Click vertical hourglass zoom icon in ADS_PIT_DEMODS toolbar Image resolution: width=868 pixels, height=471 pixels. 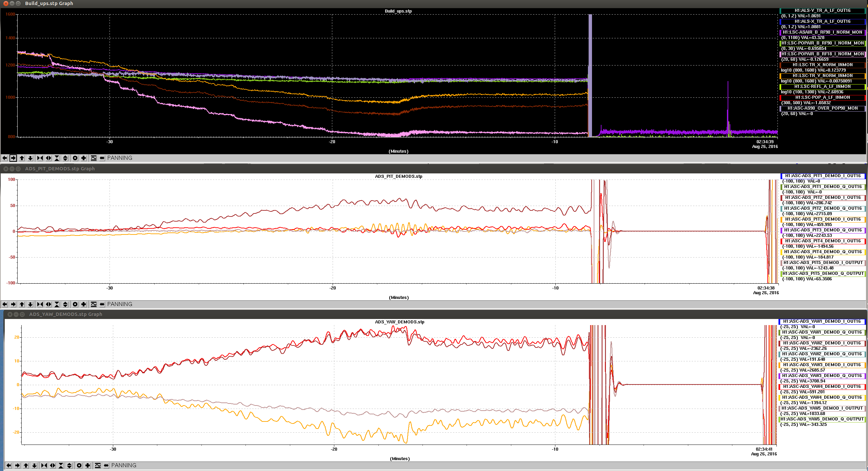tap(57, 304)
